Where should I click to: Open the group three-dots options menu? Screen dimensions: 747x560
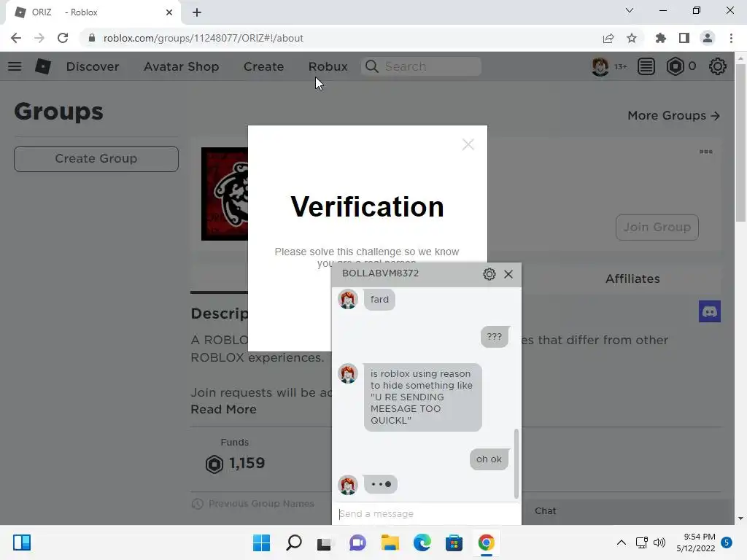click(x=705, y=152)
